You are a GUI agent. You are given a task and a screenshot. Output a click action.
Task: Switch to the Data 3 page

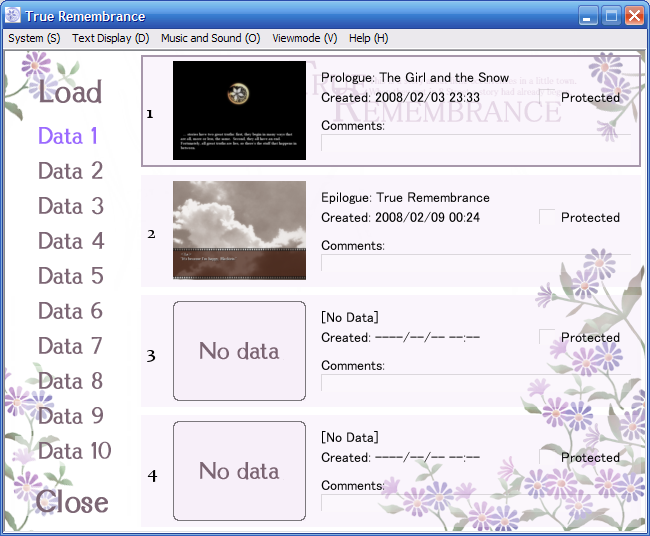(70, 206)
